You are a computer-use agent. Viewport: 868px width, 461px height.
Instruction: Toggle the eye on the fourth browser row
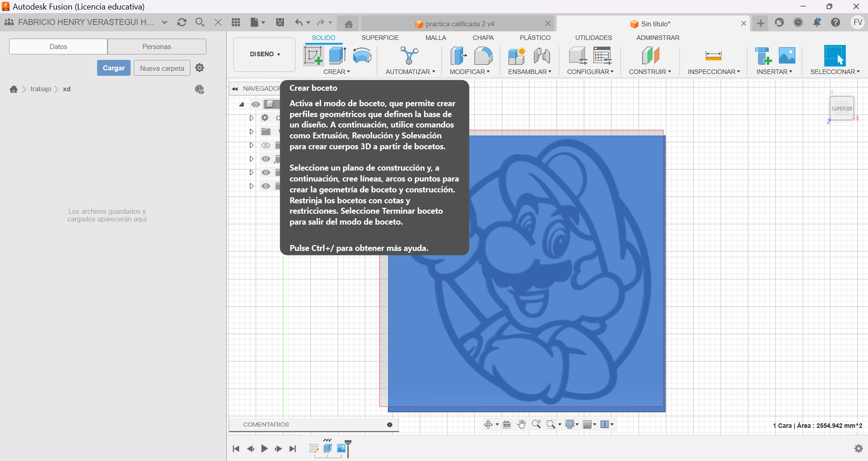tap(266, 159)
